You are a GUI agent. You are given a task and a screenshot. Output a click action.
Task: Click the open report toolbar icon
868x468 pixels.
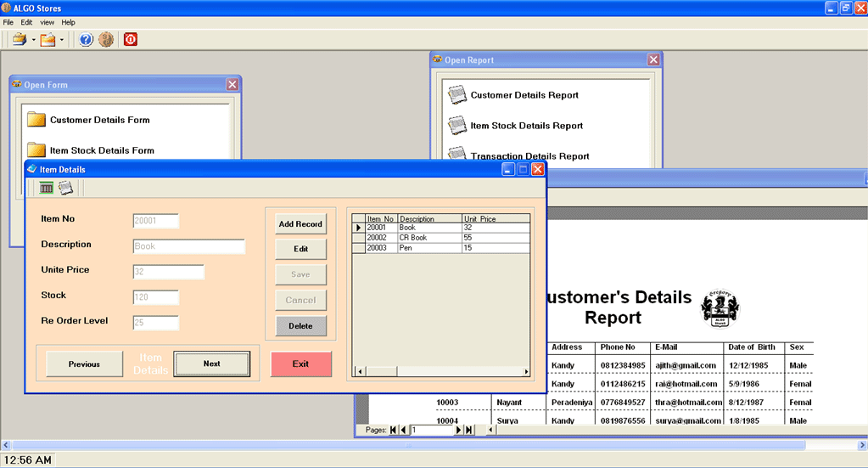48,39
